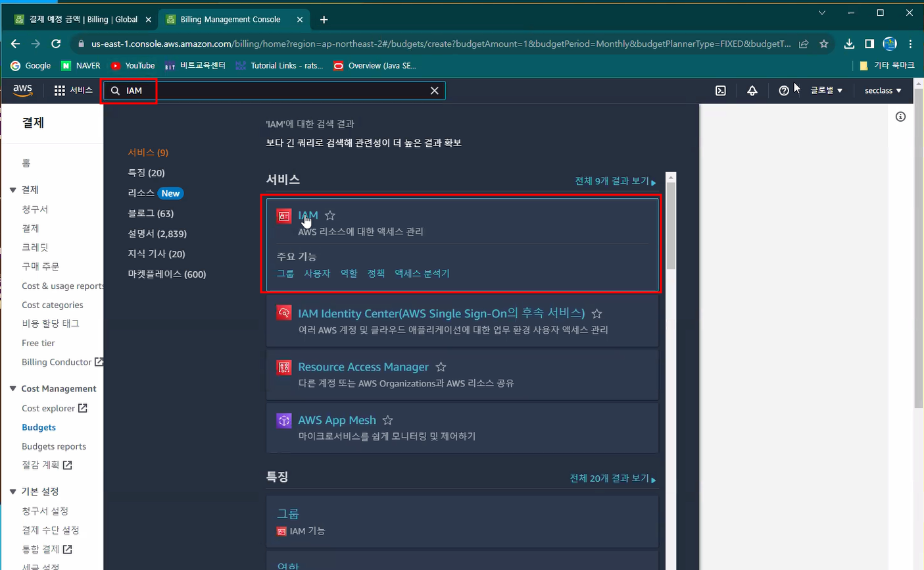View all 9 service results link
924x570 pixels.
616,181
